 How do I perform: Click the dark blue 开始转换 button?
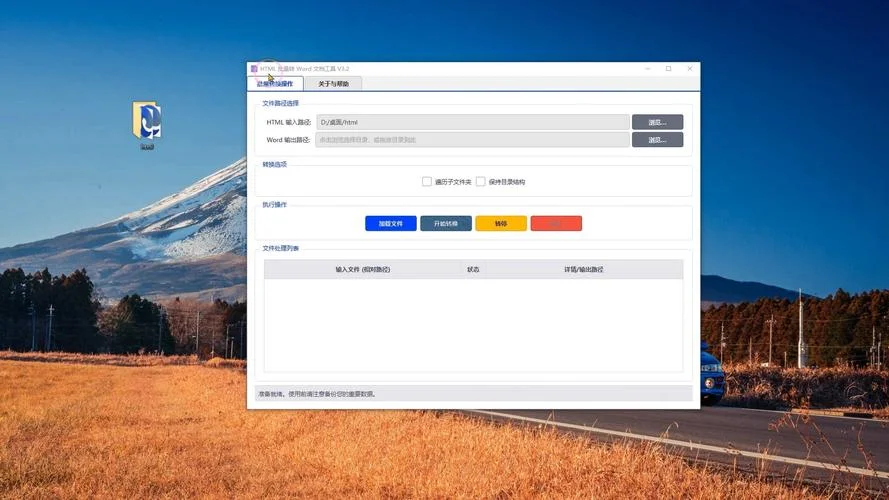point(446,223)
